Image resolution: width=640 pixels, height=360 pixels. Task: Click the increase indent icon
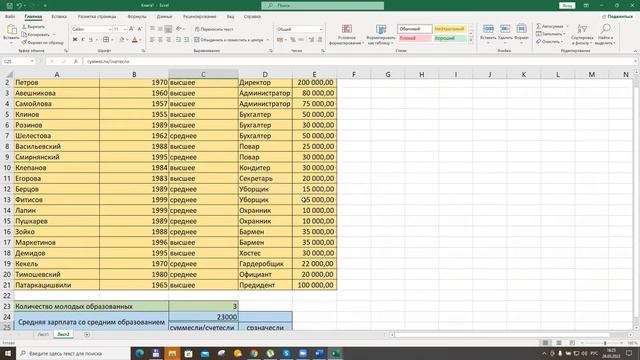pyautogui.click(x=187, y=40)
